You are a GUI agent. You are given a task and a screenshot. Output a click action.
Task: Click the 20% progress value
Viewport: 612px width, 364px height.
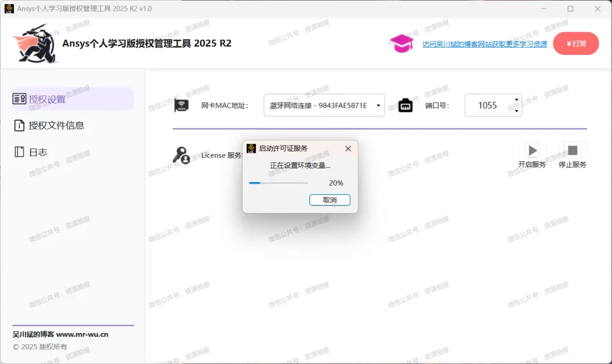(x=336, y=183)
